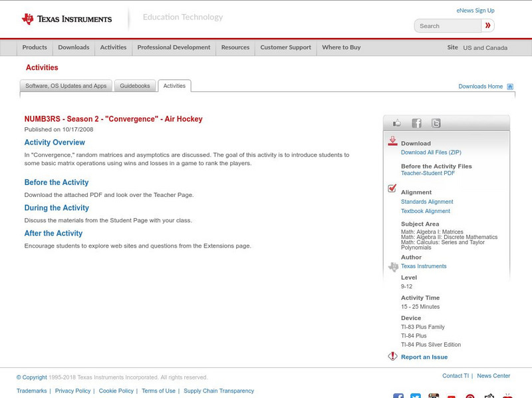Viewport: 532px width, 398px height.
Task: Click the '9-12' level value
Action: coord(406,287)
